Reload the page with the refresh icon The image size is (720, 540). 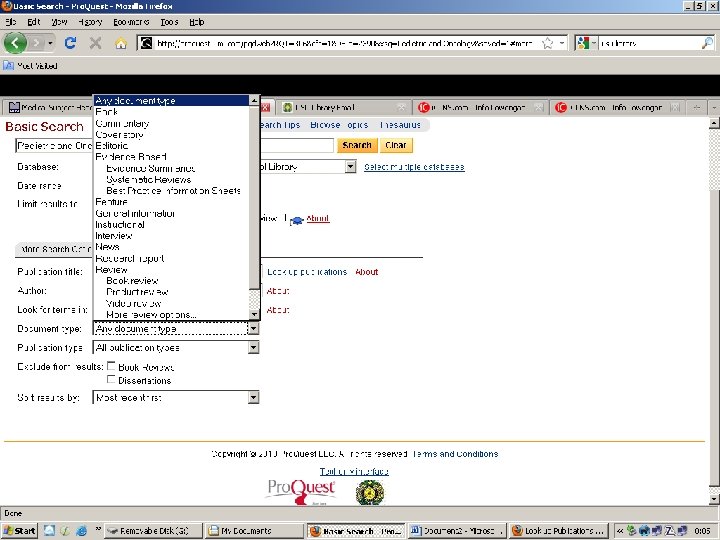70,43
